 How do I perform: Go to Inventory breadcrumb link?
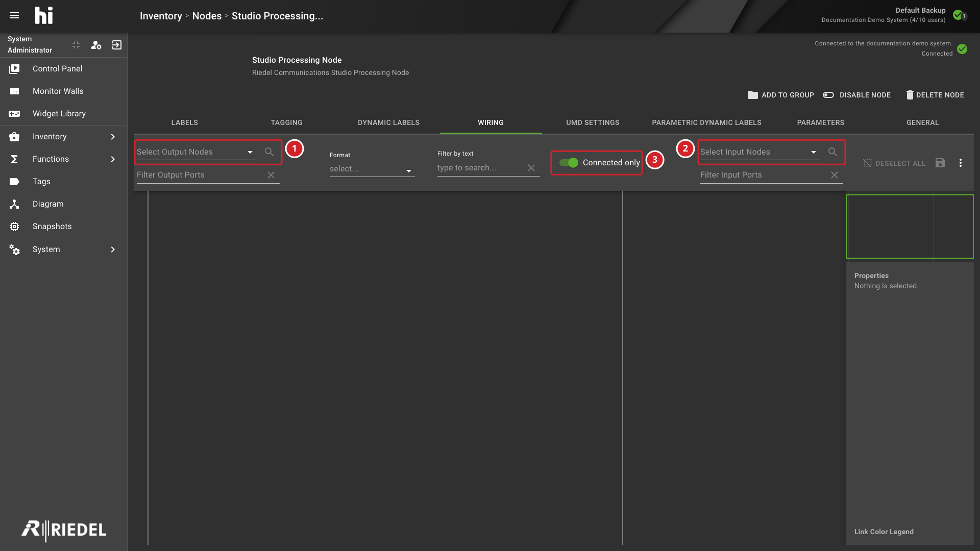(161, 16)
